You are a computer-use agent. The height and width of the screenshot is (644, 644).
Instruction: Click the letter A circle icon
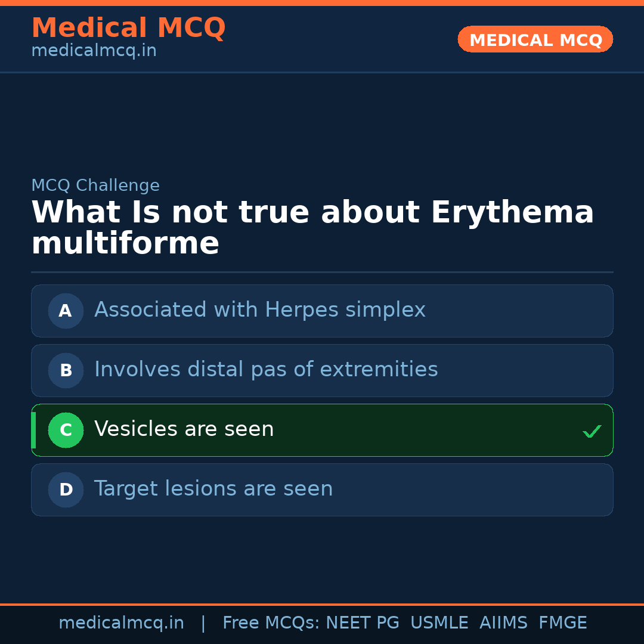point(66,311)
